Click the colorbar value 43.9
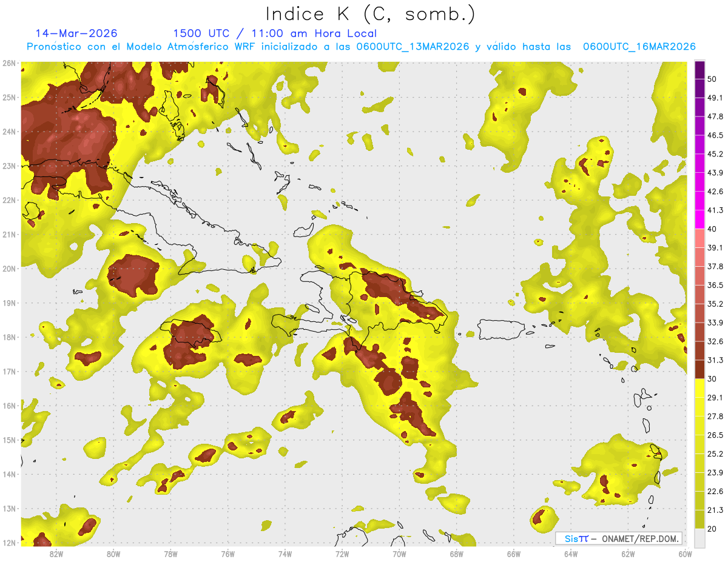Screen dimensions: 728x562 [715, 173]
